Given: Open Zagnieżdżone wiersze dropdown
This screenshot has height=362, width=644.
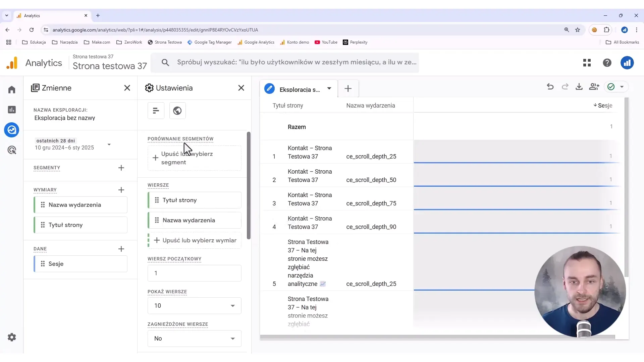Looking at the screenshot, I should 195,339.
